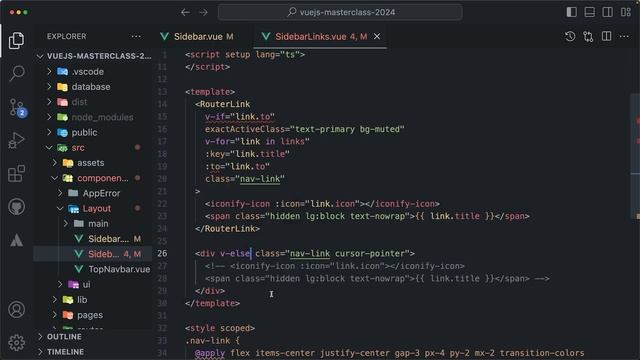Expand the main folder
Screen dimensions: 640x360
click(x=93, y=224)
